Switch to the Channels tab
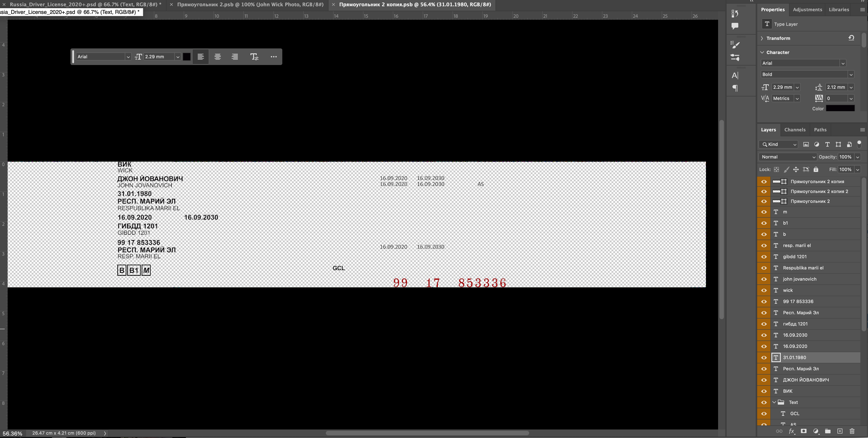 tap(795, 130)
